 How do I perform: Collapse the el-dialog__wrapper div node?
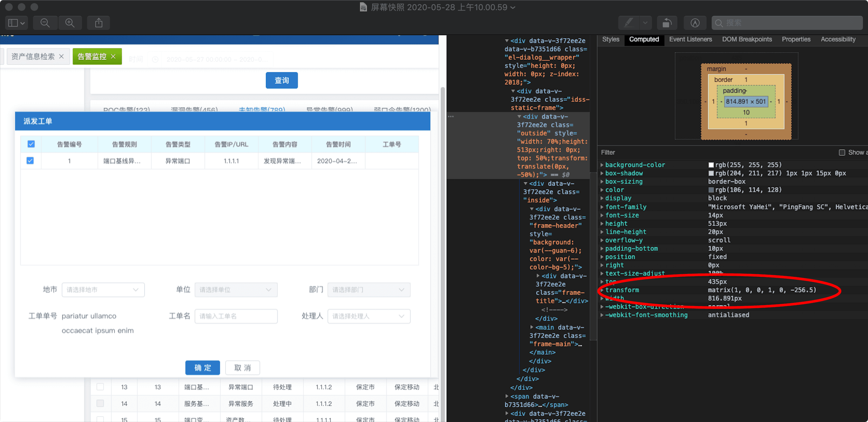coord(506,41)
